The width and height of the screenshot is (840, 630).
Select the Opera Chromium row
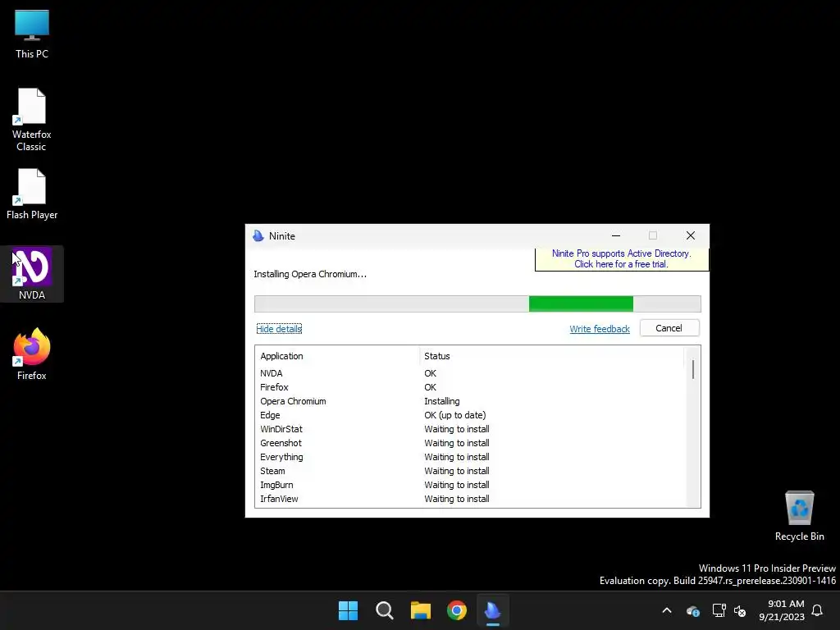click(x=470, y=400)
